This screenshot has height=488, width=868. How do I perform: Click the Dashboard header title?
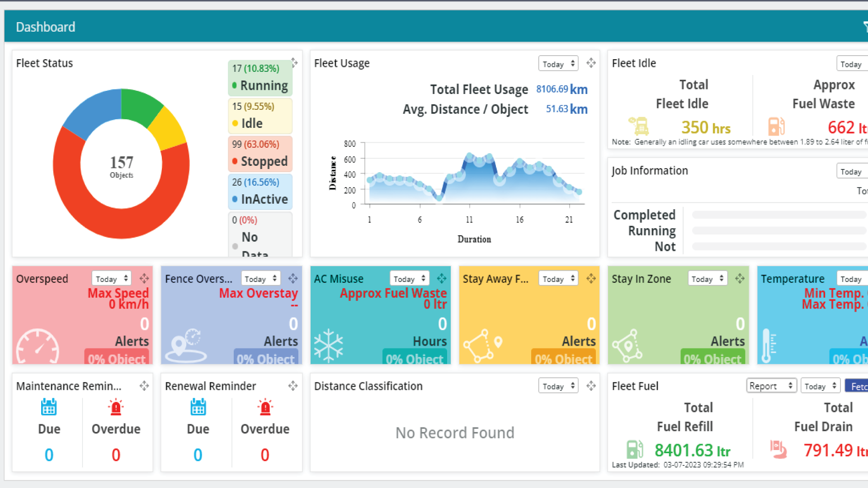coord(46,27)
